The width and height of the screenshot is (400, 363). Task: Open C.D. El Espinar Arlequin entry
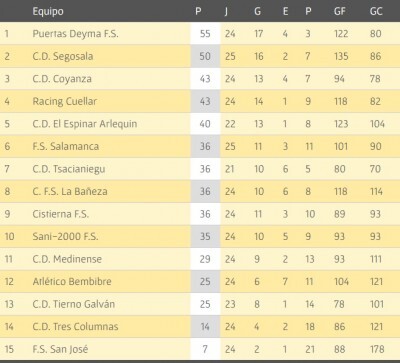click(85, 124)
